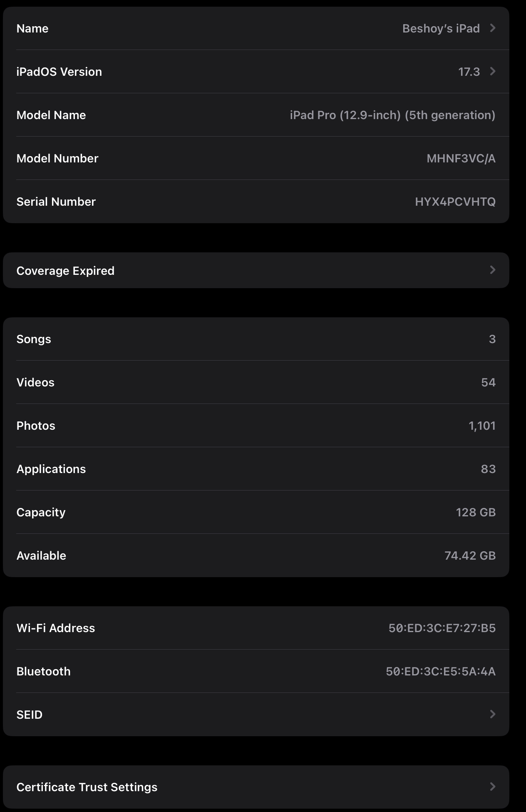Expand the SEID row chevron
The image size is (526, 812).
(x=493, y=714)
